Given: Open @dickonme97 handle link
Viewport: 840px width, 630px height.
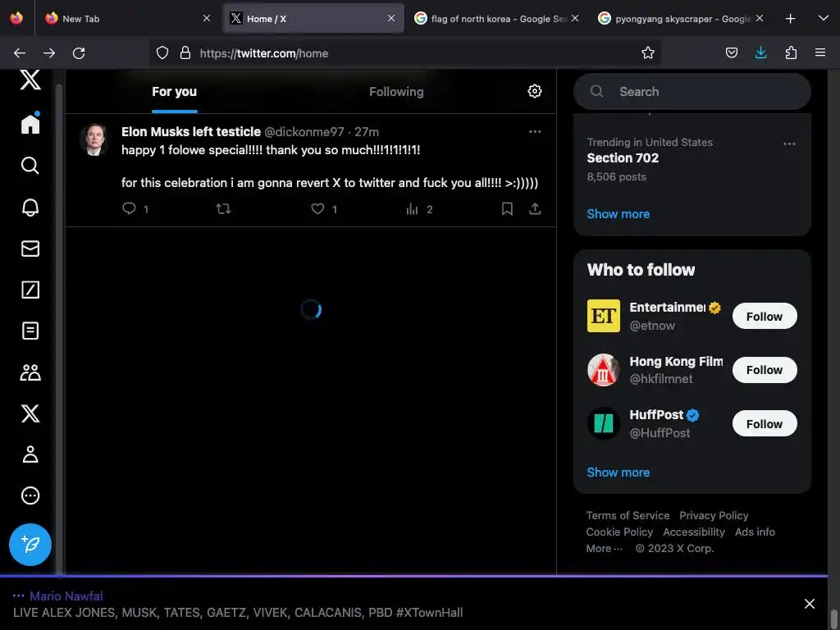Looking at the screenshot, I should pos(304,132).
